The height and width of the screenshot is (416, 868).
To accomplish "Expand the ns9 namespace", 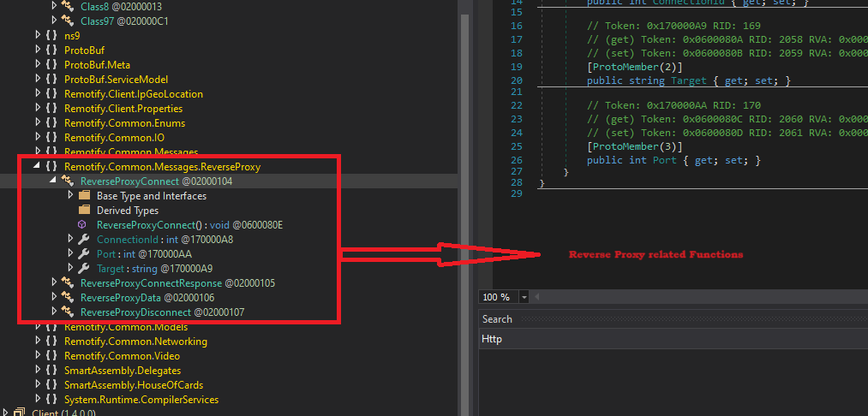I will click(x=38, y=35).
